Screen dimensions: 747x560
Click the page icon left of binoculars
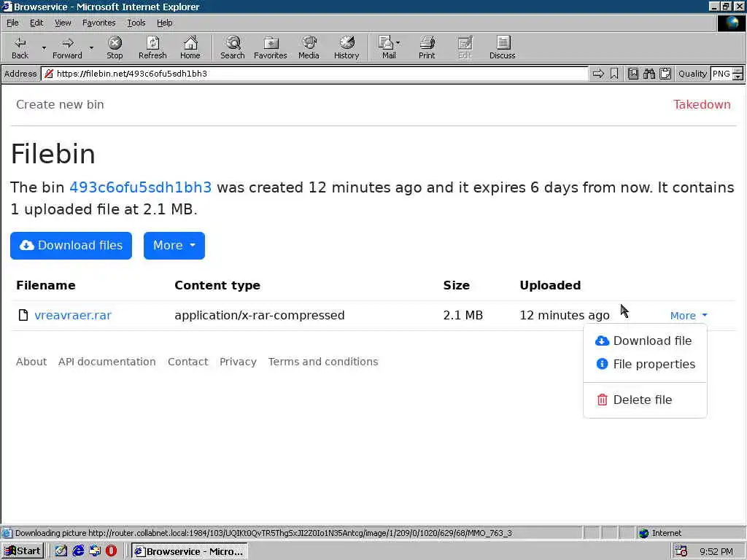coord(633,74)
